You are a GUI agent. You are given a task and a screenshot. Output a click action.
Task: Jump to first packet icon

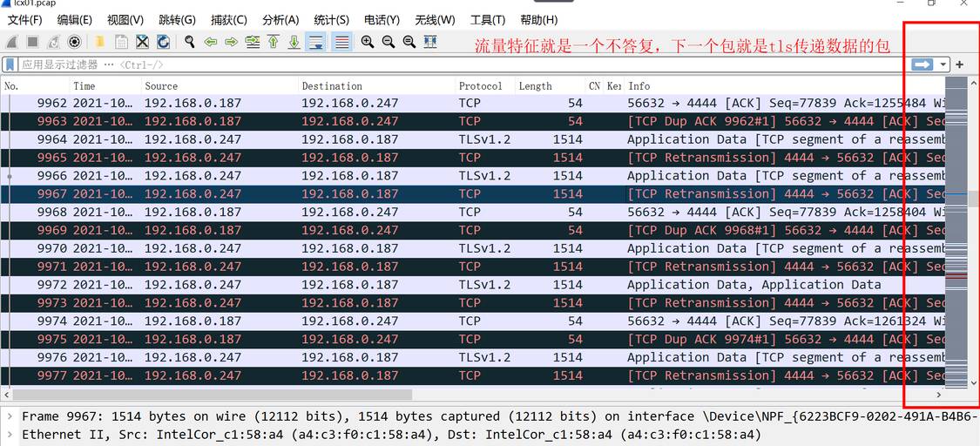pos(274,43)
